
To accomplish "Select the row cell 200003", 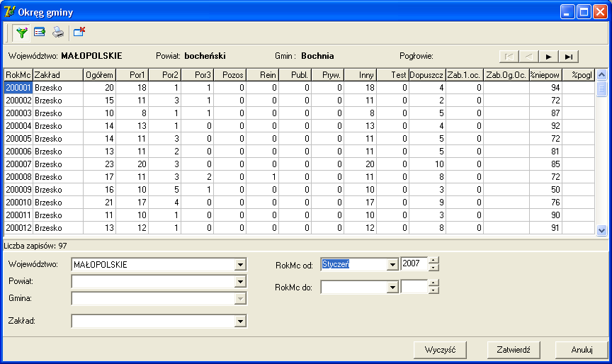I will point(18,113).
